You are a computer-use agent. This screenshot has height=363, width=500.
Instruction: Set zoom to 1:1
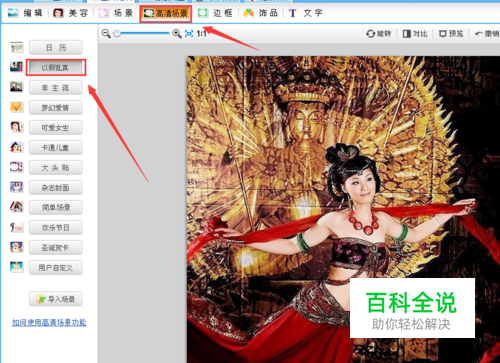[x=202, y=33]
